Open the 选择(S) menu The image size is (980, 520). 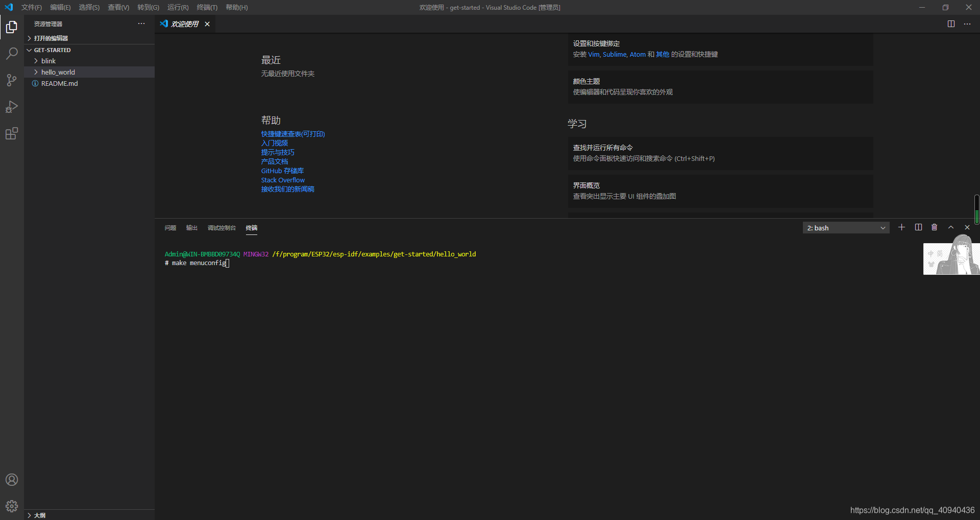89,7
